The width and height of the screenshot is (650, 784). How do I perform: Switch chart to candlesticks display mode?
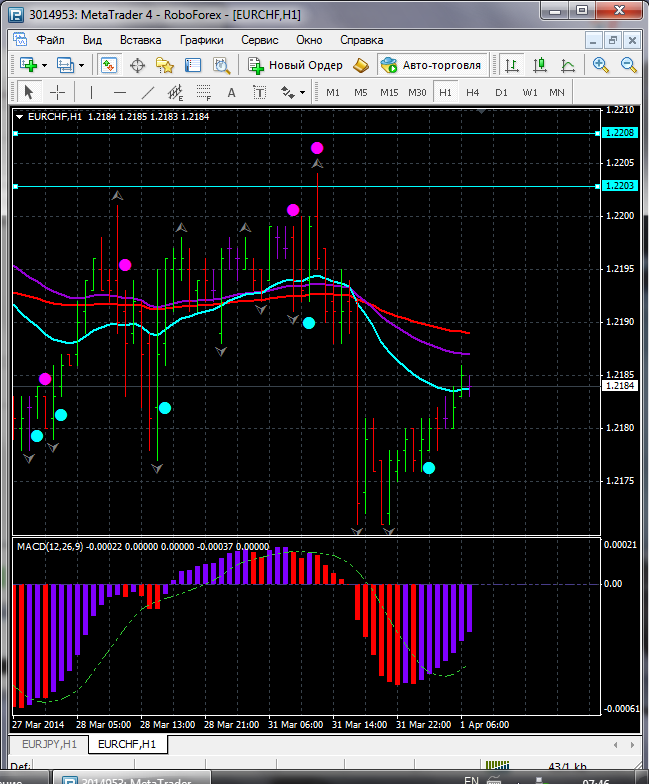[540, 65]
